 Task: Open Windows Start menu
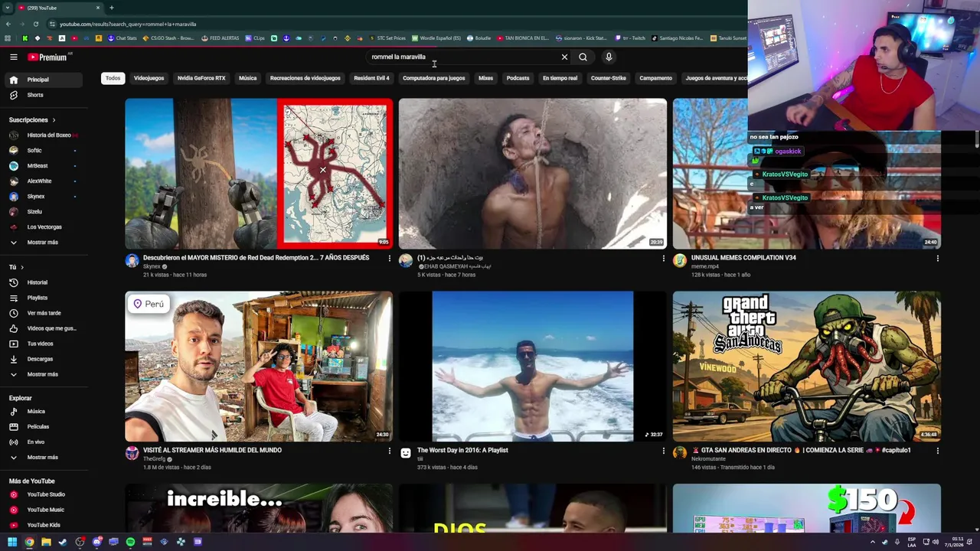(12, 542)
